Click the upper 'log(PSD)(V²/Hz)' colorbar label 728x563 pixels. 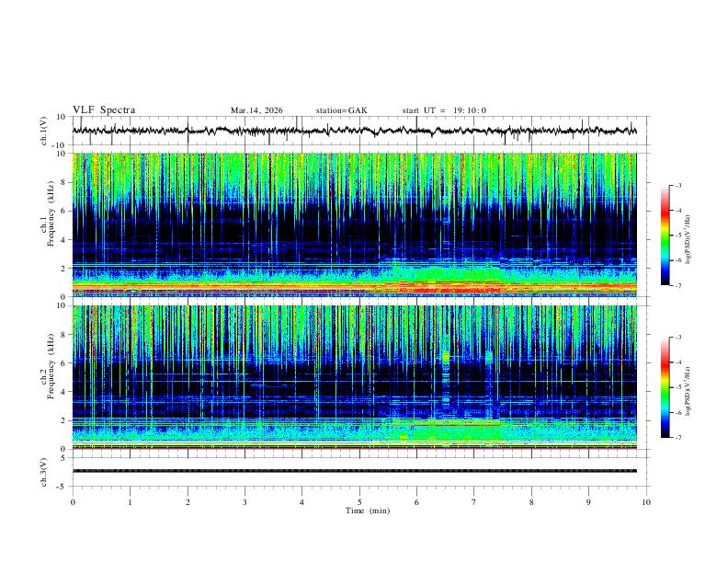[688, 240]
